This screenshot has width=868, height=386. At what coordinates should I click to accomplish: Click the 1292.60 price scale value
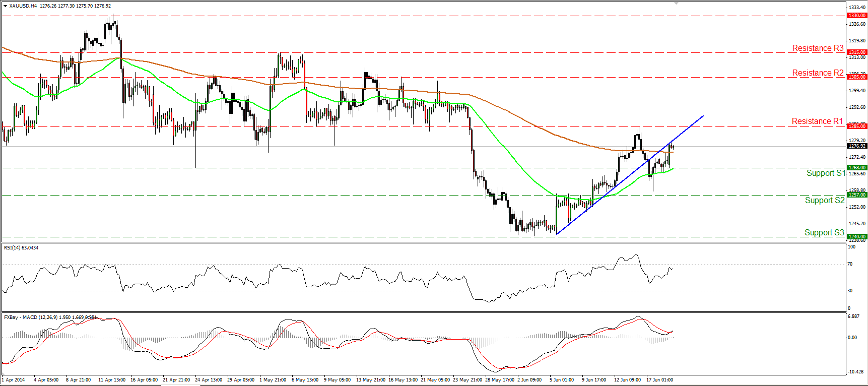857,107
